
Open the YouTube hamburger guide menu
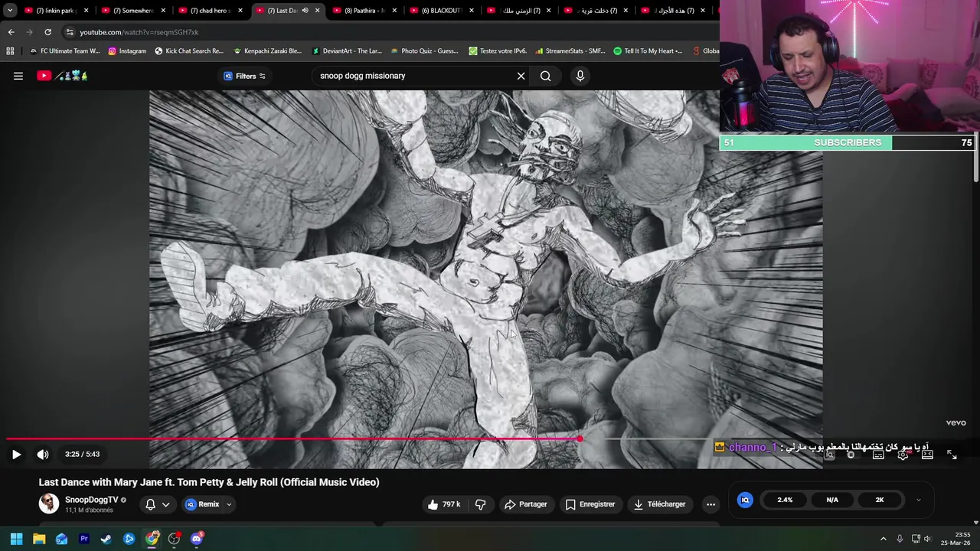18,76
